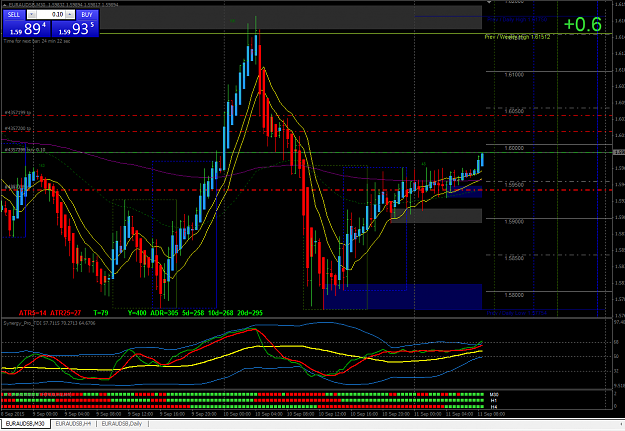Click the BUY button in one-click panel
The width and height of the screenshot is (625, 431).
click(x=86, y=14)
